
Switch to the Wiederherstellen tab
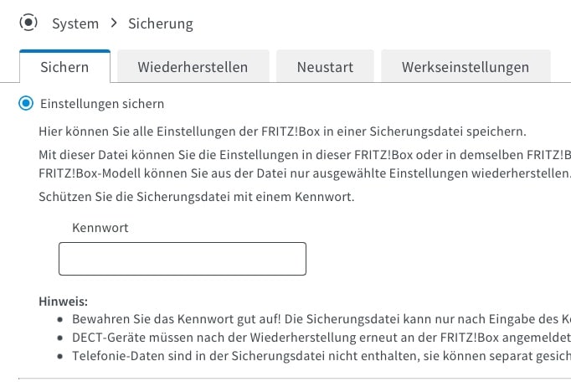(193, 67)
